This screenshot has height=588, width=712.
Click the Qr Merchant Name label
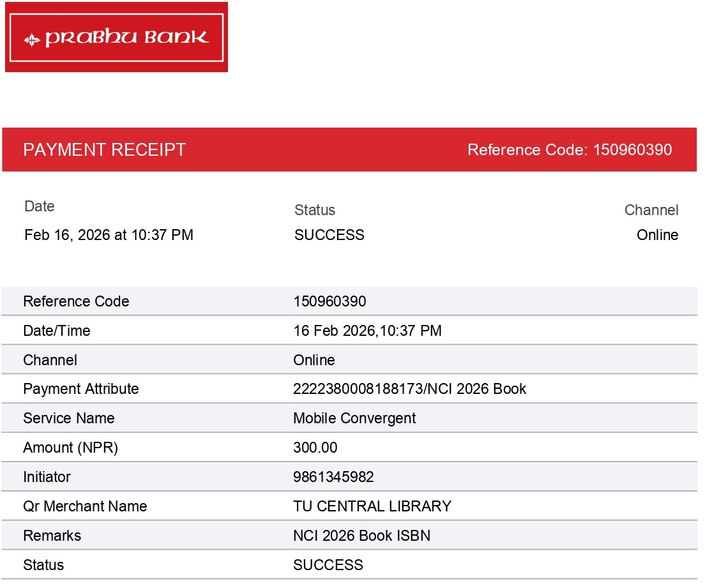click(85, 506)
